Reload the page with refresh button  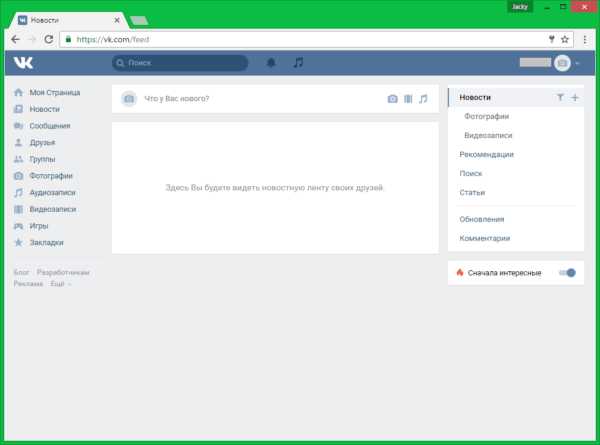tap(49, 39)
